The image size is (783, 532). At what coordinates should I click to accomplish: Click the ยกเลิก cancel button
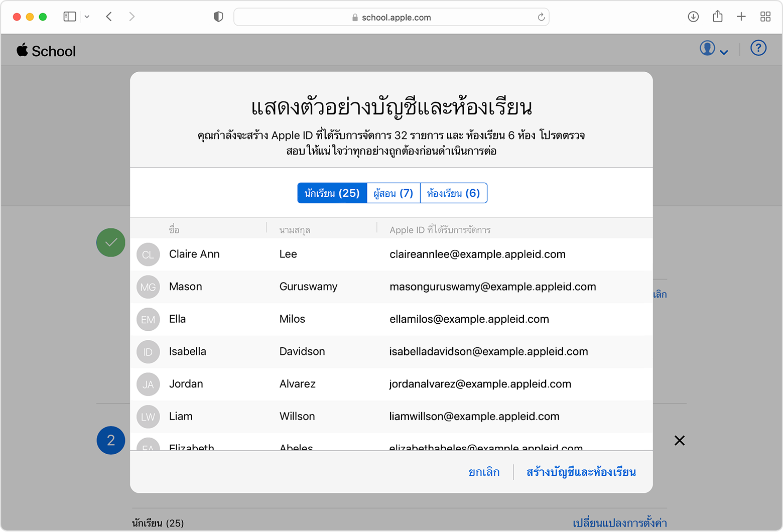(x=484, y=472)
